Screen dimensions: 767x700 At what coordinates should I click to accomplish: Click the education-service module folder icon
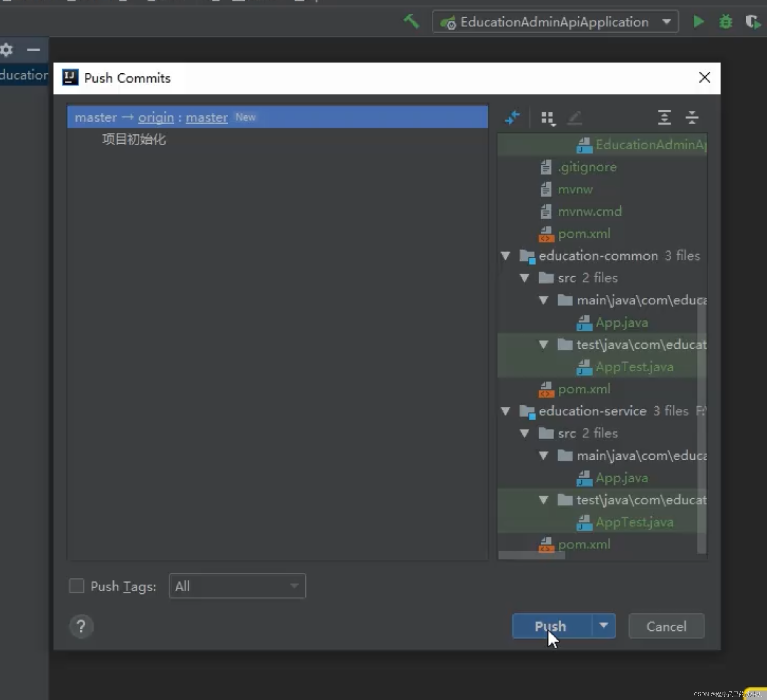pyautogui.click(x=527, y=412)
